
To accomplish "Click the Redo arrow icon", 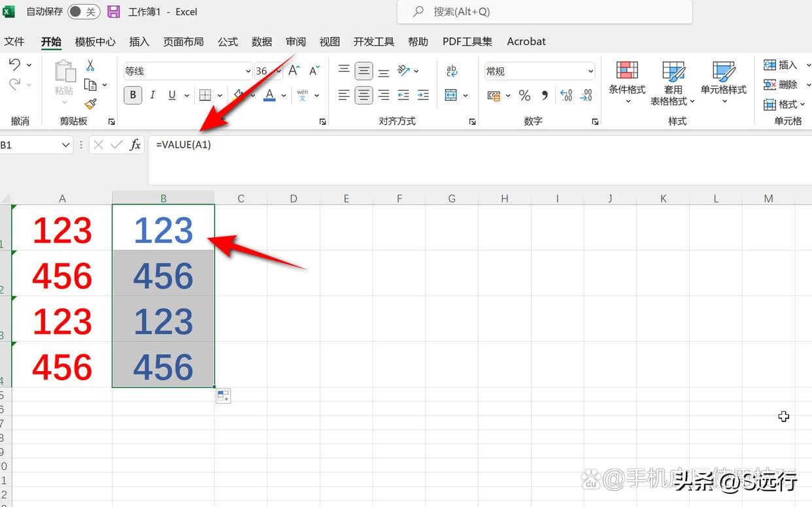I will pos(15,84).
